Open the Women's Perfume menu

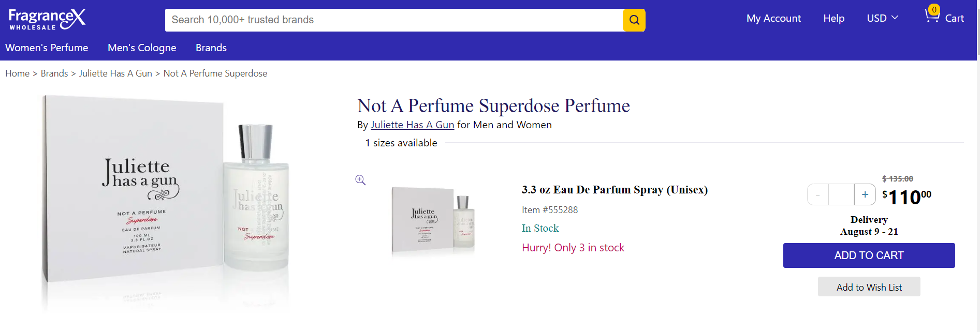click(47, 48)
